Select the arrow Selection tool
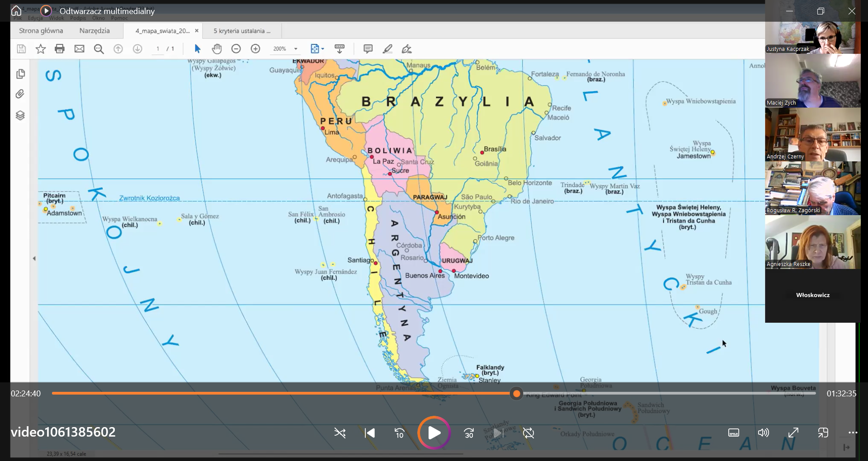Image resolution: width=868 pixels, height=461 pixels. pyautogui.click(x=198, y=49)
